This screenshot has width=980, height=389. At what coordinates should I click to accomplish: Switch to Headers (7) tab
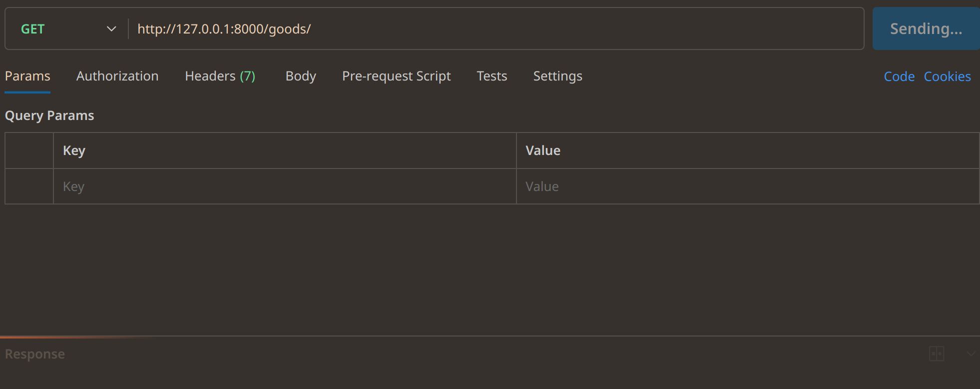[220, 76]
